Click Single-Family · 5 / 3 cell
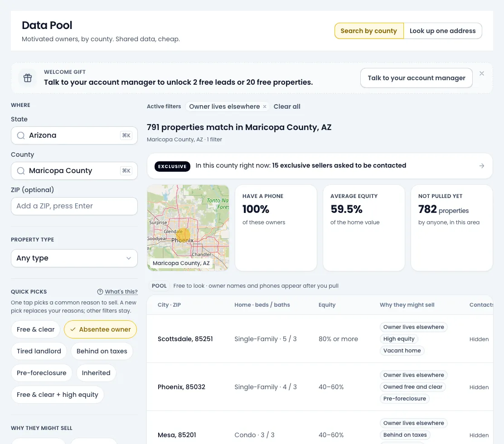 point(266,339)
